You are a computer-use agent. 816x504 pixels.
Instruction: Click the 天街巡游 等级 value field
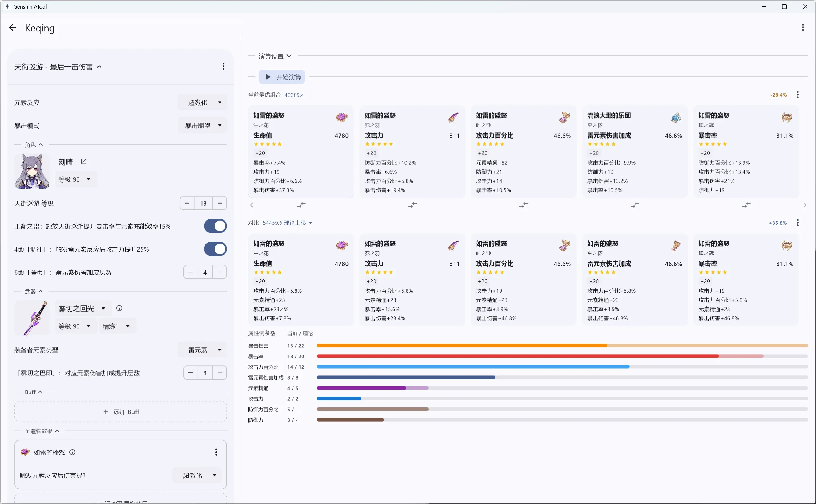pos(203,203)
